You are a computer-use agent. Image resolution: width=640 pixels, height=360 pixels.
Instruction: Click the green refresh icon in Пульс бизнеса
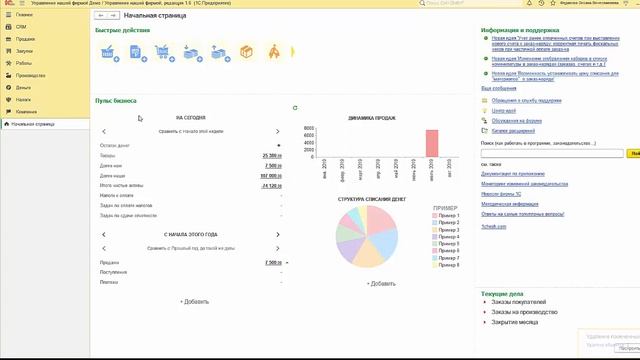[x=295, y=108]
